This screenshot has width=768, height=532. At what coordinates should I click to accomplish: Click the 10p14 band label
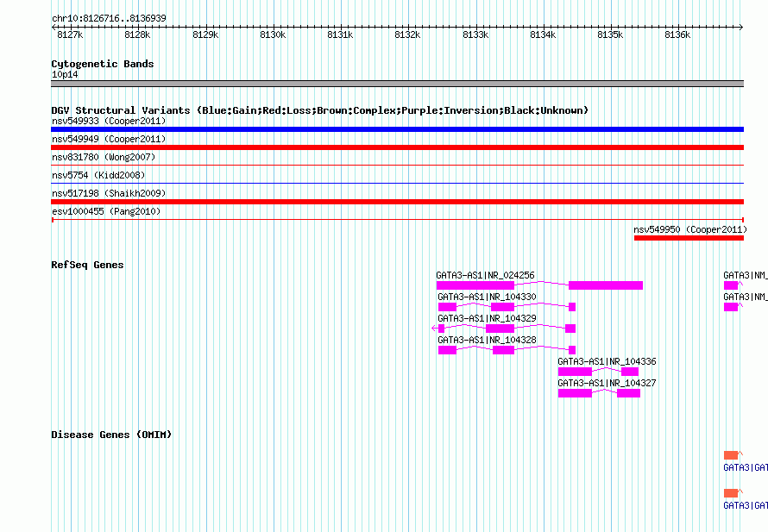pos(65,74)
